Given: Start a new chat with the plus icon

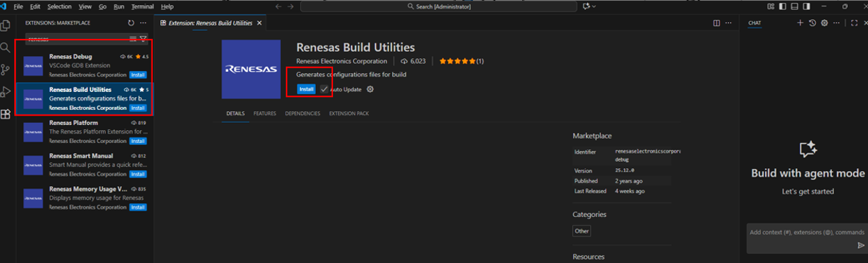Looking at the screenshot, I should click(801, 23).
